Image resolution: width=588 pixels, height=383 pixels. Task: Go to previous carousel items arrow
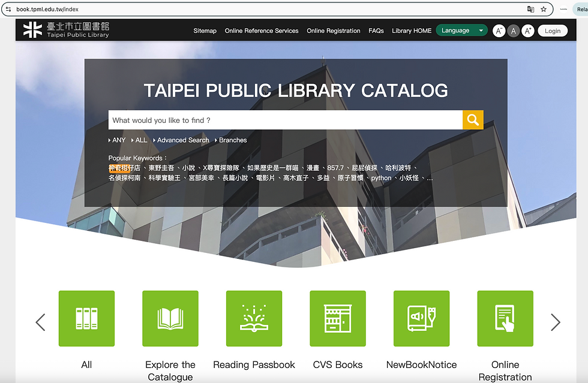(41, 322)
